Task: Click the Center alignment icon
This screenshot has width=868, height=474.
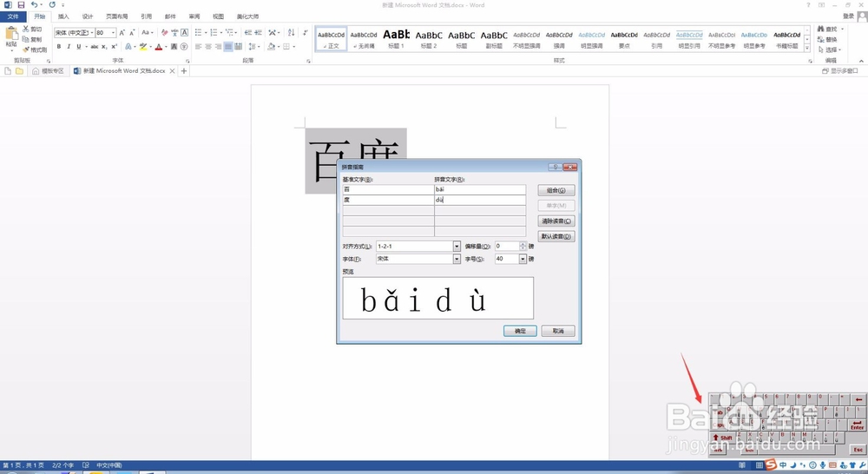Action: pos(208,47)
